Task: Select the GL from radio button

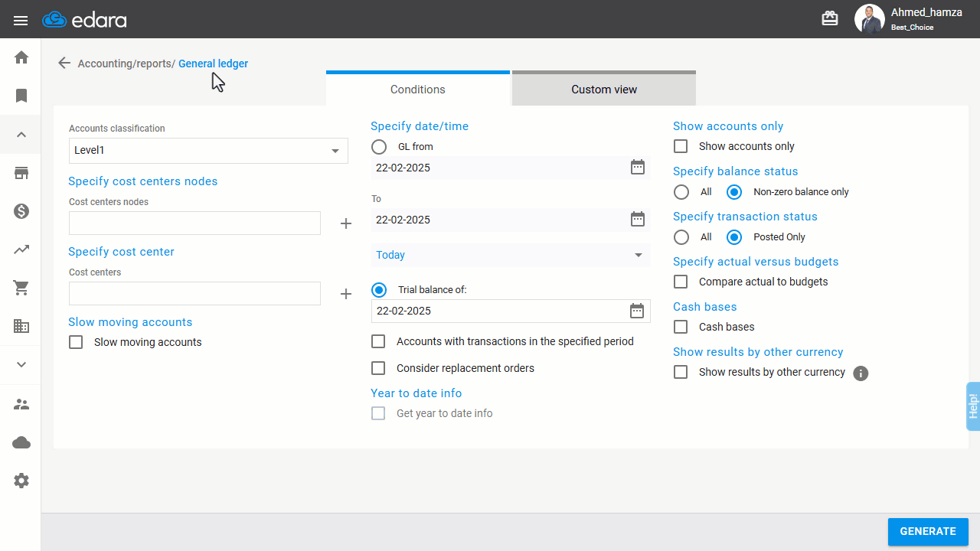Action: pyautogui.click(x=379, y=146)
